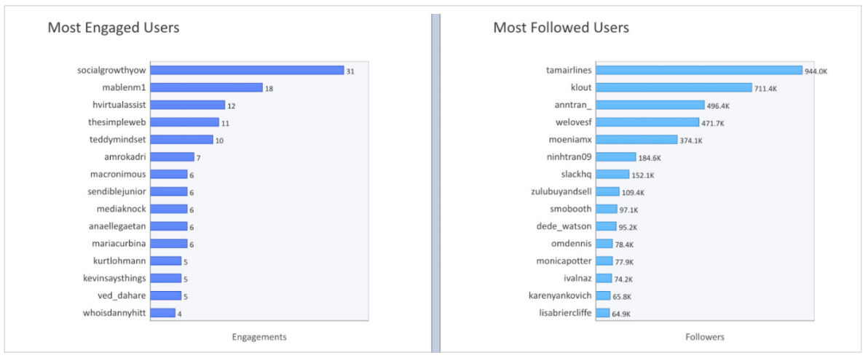Image resolution: width=868 pixels, height=358 pixels.
Task: Select the anntran_ follower bar
Action: [650, 105]
